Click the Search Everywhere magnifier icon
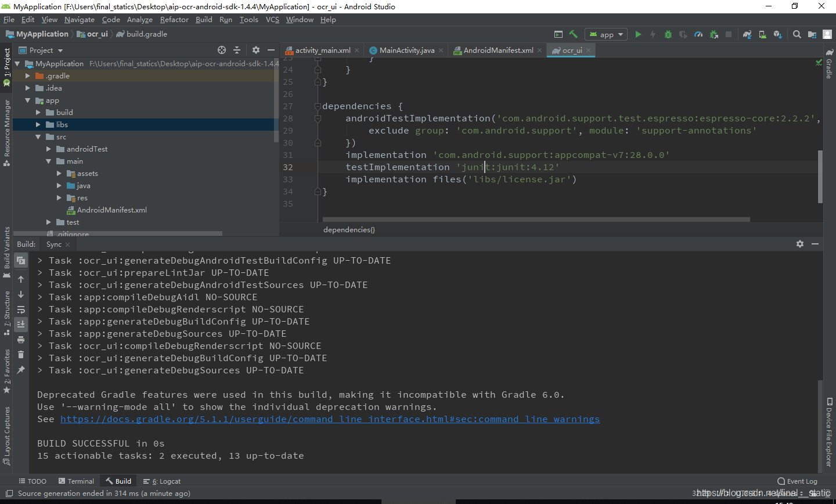The width and height of the screenshot is (836, 504). click(797, 34)
